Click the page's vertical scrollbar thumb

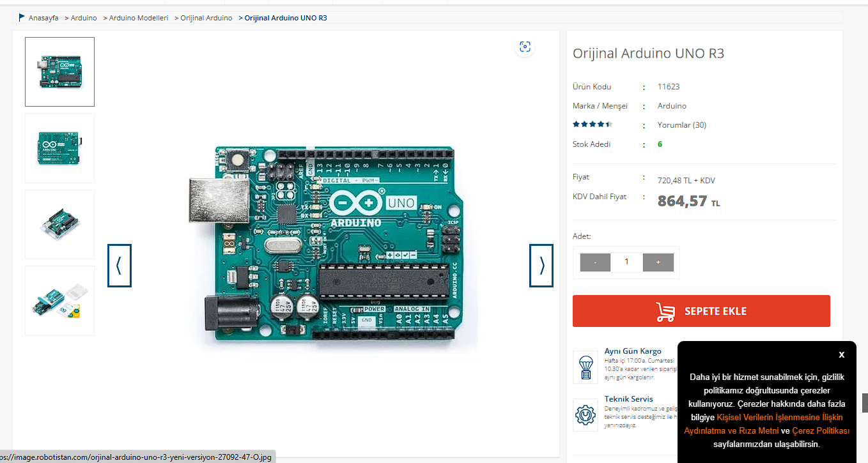click(x=865, y=403)
